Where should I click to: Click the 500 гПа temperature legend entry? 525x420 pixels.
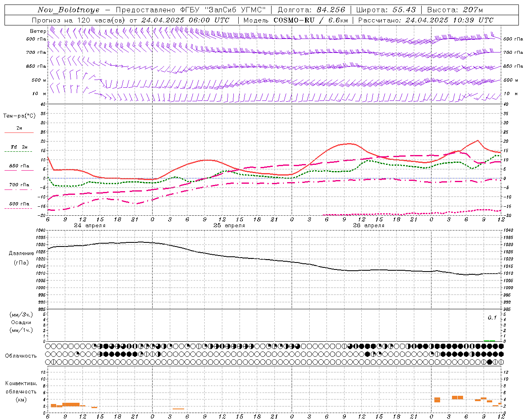(19, 204)
